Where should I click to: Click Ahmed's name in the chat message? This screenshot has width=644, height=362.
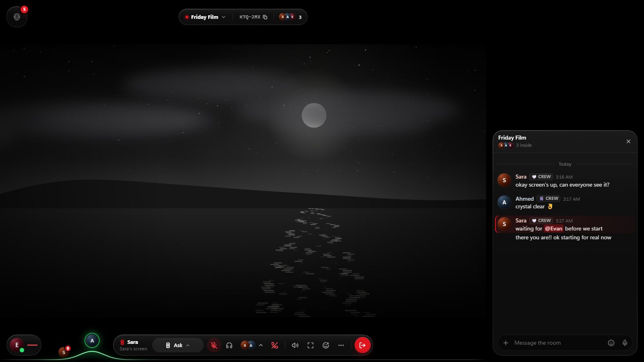pyautogui.click(x=524, y=199)
